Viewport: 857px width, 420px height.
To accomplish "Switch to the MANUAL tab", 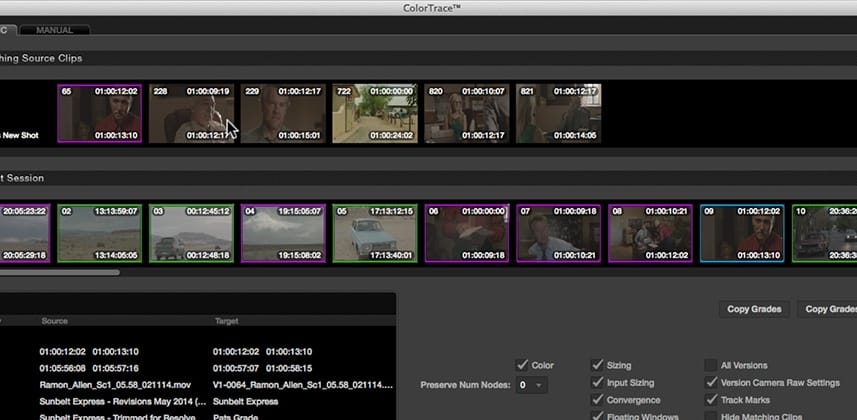I will point(54,30).
